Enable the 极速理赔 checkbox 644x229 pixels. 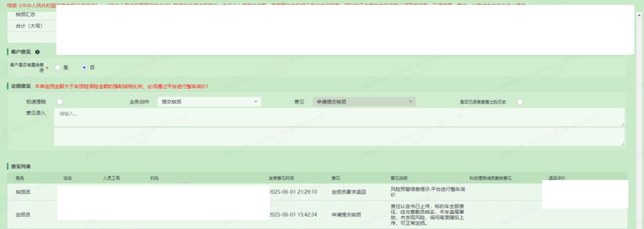(x=60, y=102)
